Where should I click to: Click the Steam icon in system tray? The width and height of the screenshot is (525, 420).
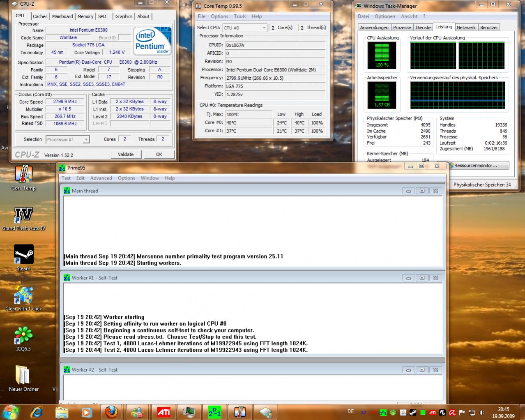coord(413,413)
